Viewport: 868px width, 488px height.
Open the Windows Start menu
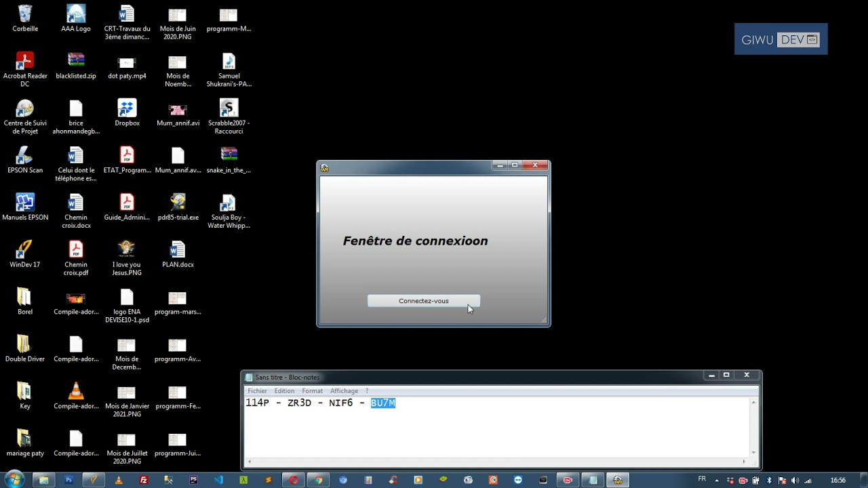(14, 480)
